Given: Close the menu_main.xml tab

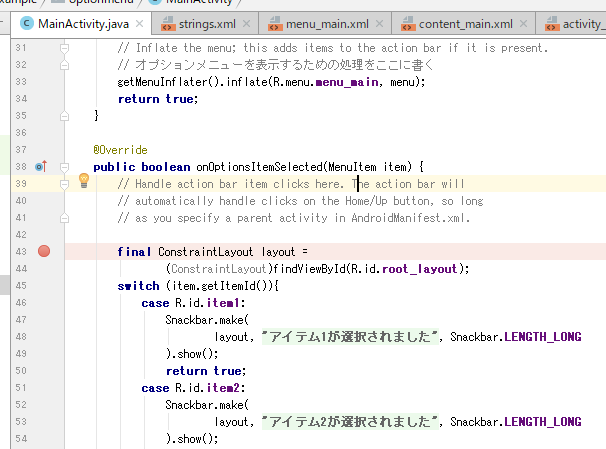Looking at the screenshot, I should pyautogui.click(x=380, y=24).
